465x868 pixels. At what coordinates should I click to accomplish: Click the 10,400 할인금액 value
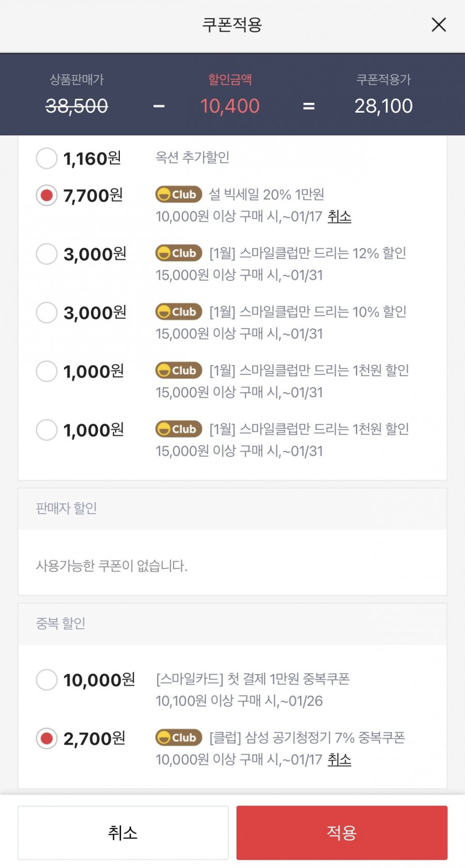coord(230,106)
